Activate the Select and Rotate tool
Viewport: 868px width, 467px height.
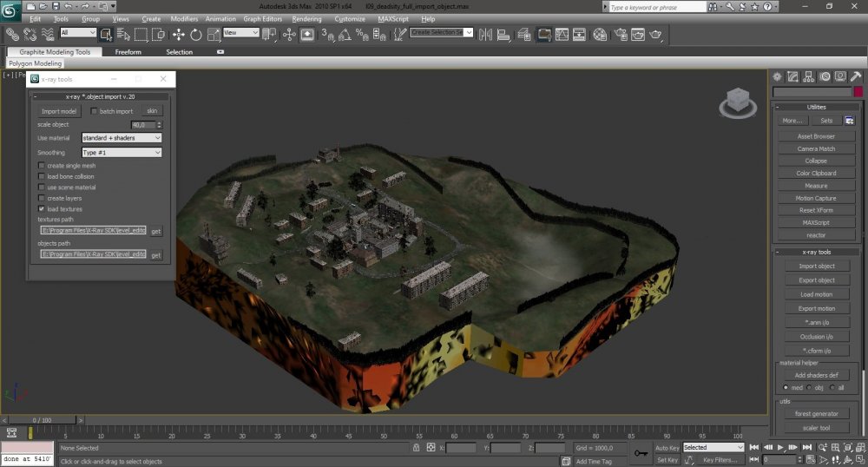[x=195, y=35]
